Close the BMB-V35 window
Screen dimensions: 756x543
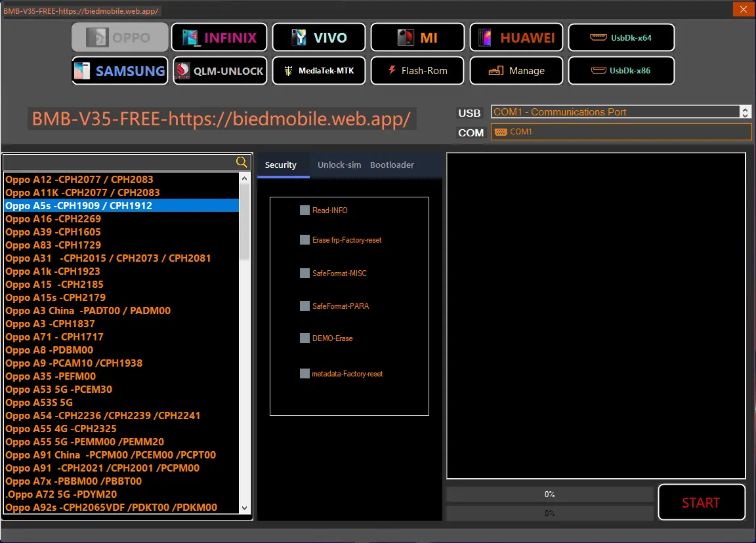(744, 9)
